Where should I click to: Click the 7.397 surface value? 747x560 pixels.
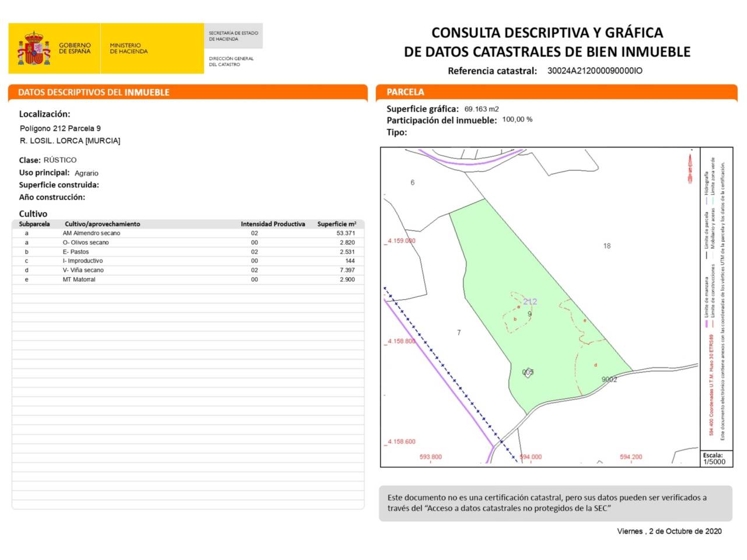(x=347, y=270)
